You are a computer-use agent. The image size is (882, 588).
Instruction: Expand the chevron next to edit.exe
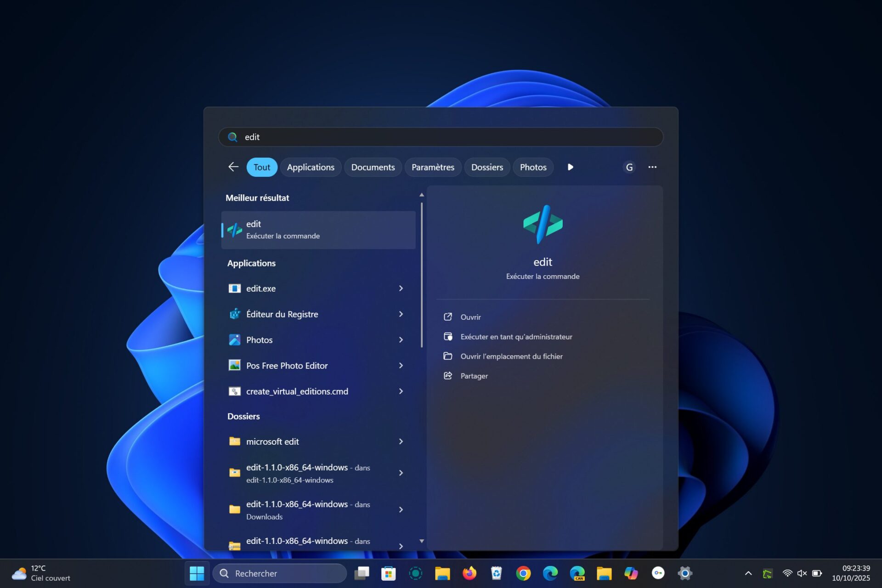coord(401,288)
